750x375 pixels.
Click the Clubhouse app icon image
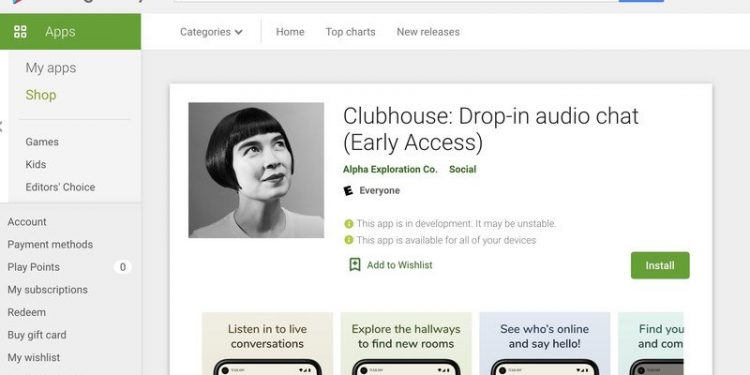[256, 170]
